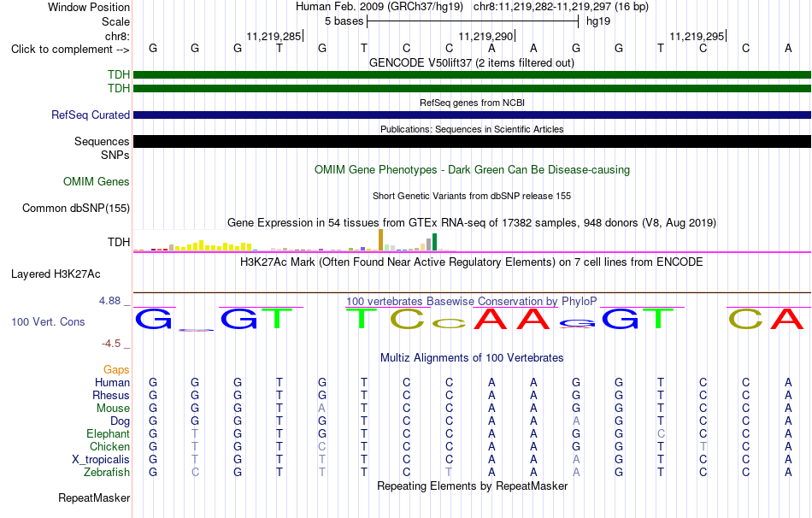
Task: Select the OMIM Genes side label
Action: tap(97, 181)
